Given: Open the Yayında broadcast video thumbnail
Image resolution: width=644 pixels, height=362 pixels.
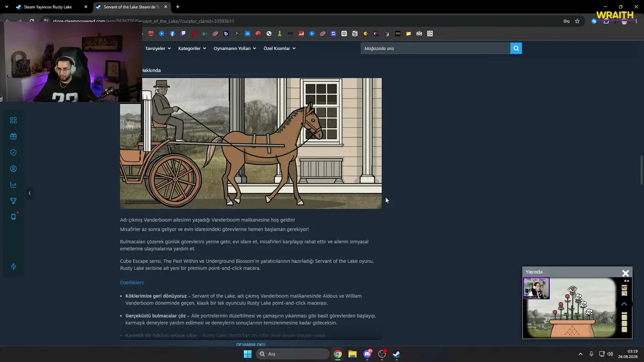Looking at the screenshot, I should 577,308.
